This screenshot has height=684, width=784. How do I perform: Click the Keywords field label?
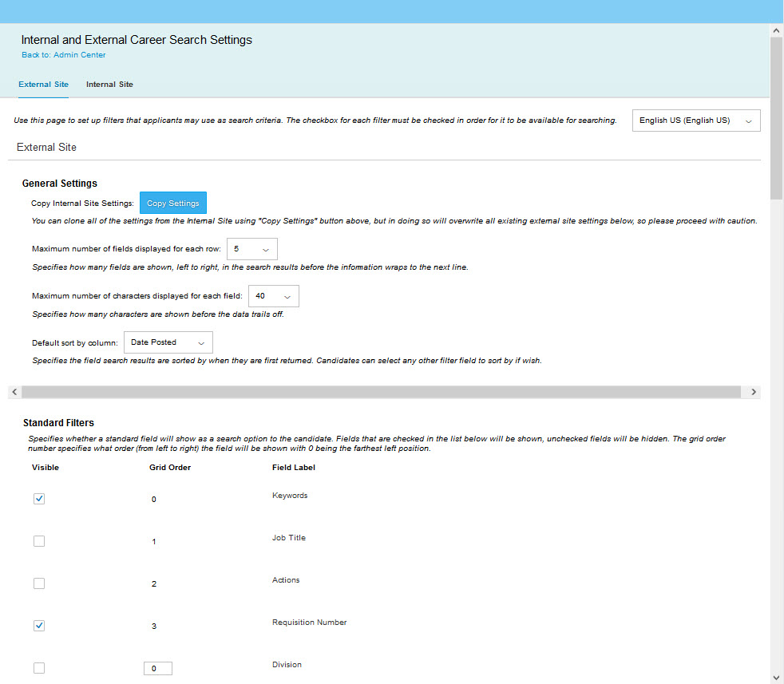tap(290, 496)
